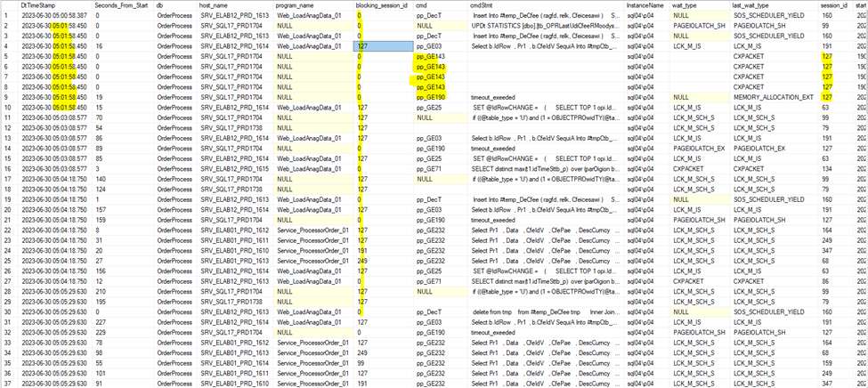Select row number 1 header
The height and width of the screenshot is (388, 868).
[7, 15]
